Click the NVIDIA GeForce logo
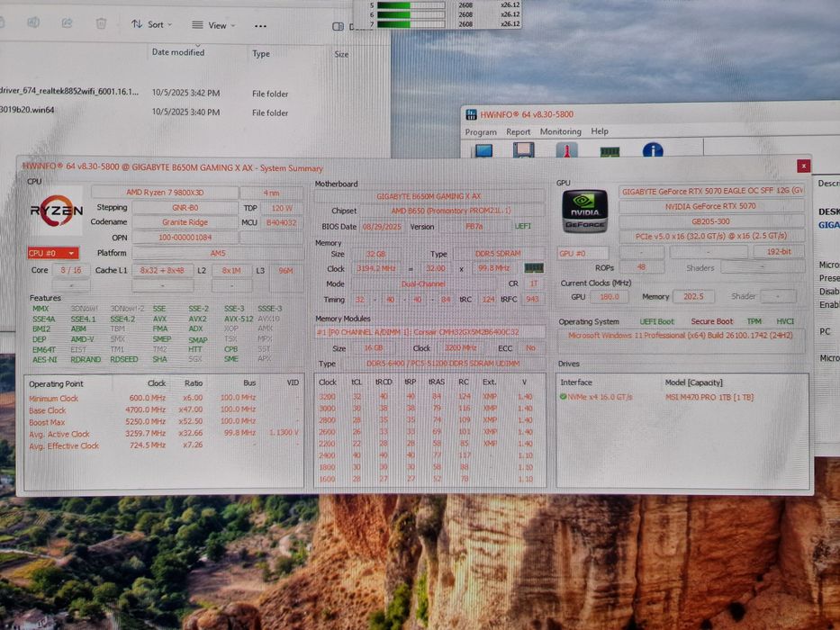The height and width of the screenshot is (630, 840). 584,211
